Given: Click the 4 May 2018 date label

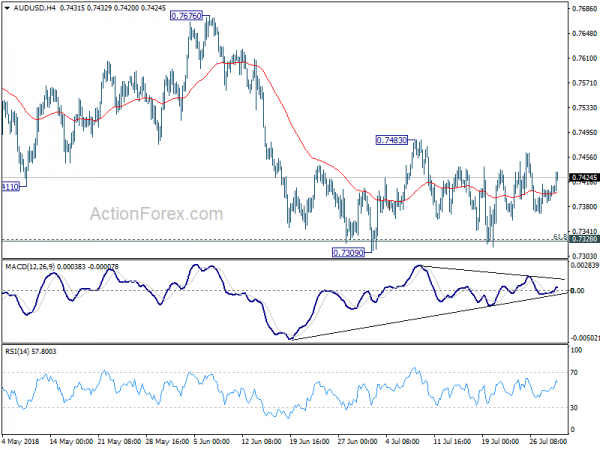Looking at the screenshot, I should [21, 441].
